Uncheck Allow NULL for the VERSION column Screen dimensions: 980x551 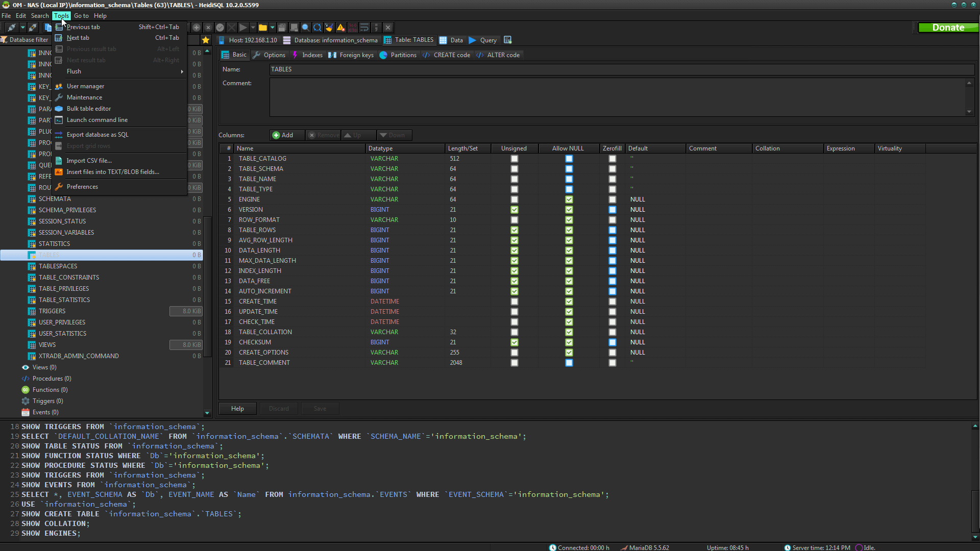(x=569, y=210)
